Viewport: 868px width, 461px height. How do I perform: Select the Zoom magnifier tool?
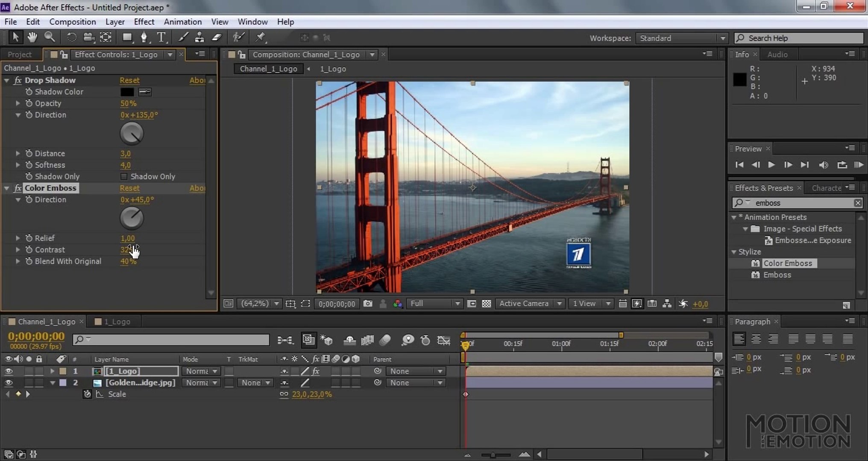(x=50, y=37)
